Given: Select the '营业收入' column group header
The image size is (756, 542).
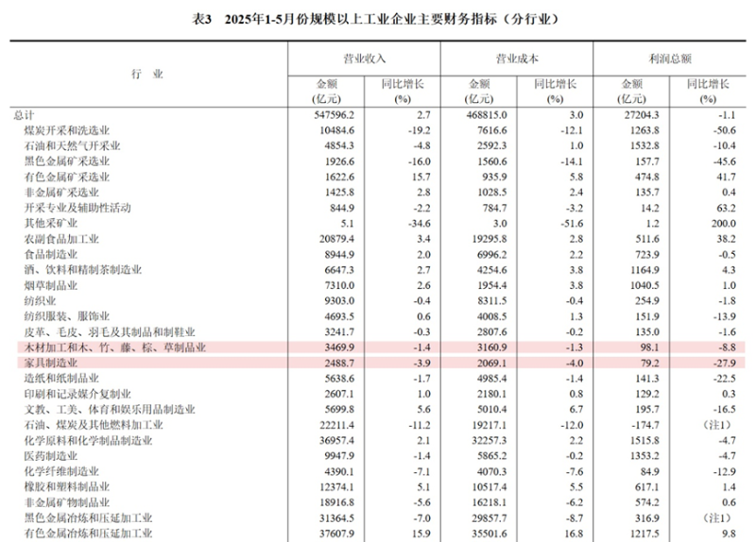Looking at the screenshot, I should pyautogui.click(x=364, y=59).
